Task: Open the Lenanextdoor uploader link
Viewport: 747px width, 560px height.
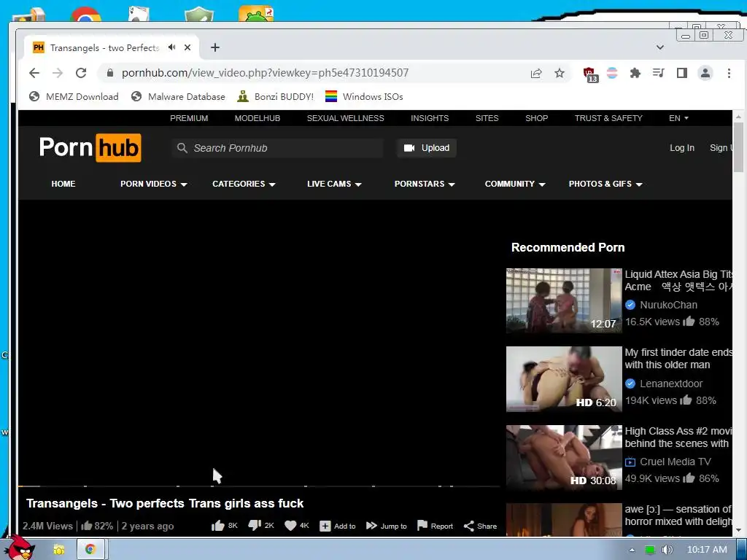Action: pyautogui.click(x=671, y=384)
